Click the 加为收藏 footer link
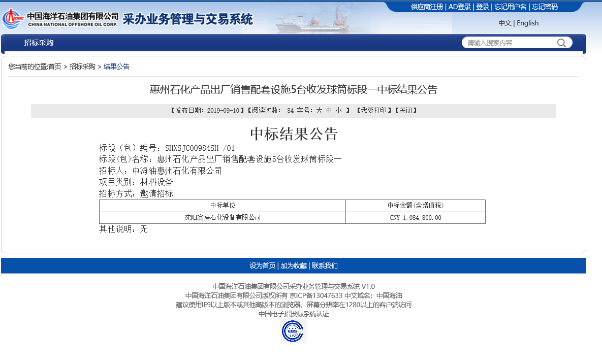 [294, 266]
